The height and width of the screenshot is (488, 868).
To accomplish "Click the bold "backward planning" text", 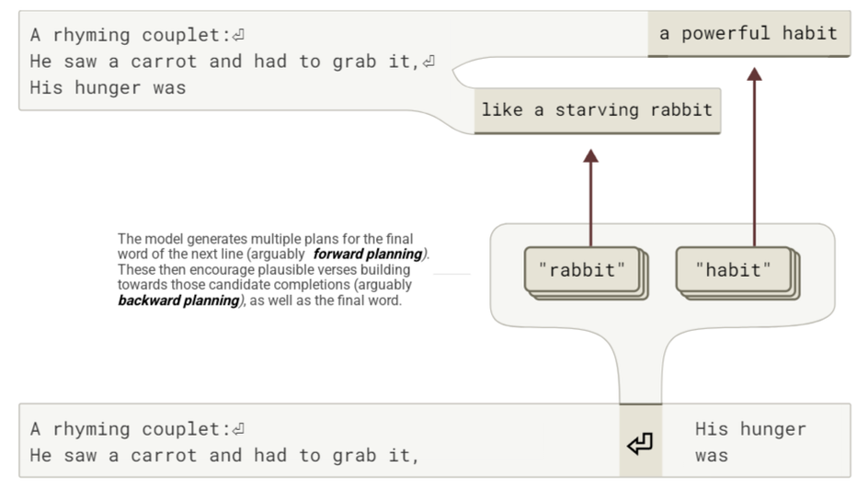I will (x=178, y=301).
